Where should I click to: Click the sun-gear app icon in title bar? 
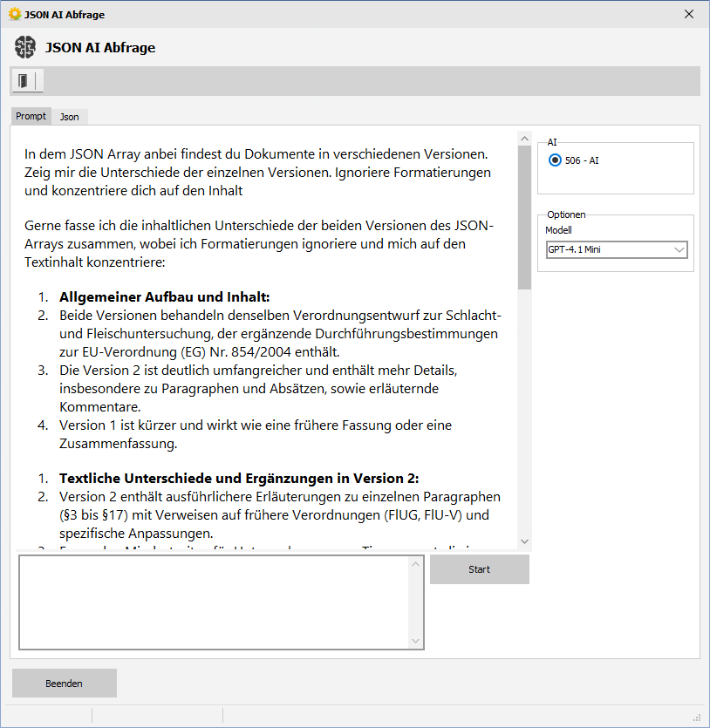click(x=14, y=14)
